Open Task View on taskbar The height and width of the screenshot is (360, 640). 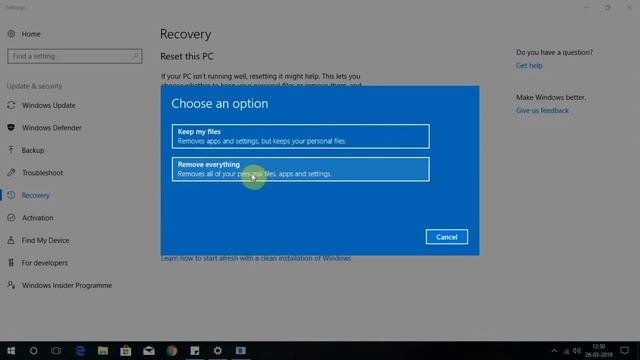coord(56,351)
